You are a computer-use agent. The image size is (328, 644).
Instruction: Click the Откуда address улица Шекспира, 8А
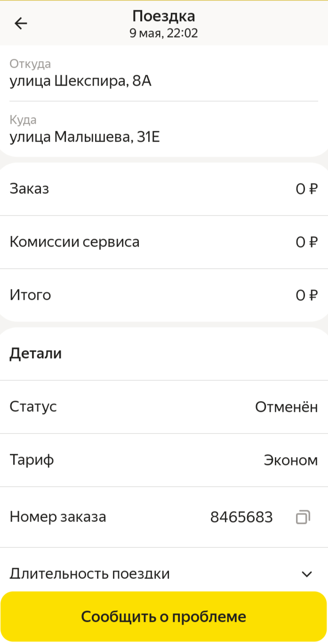[x=80, y=80]
